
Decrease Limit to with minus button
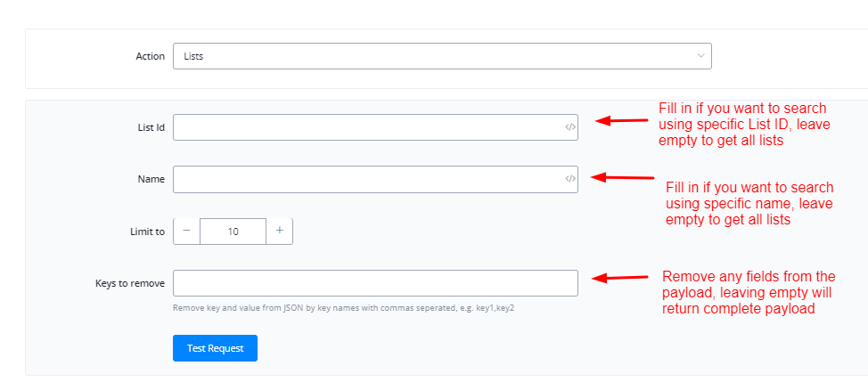[187, 231]
